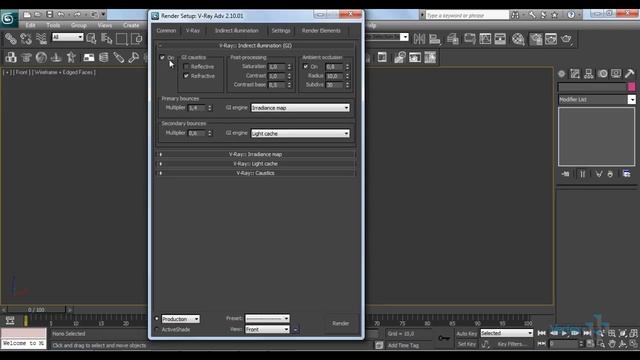Switch to the Render Elements tab

[321, 31]
